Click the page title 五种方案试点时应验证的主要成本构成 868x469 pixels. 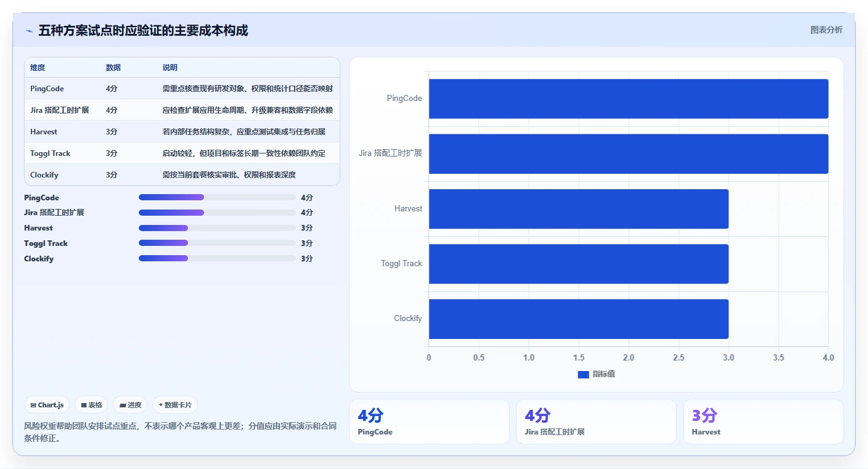coord(143,31)
